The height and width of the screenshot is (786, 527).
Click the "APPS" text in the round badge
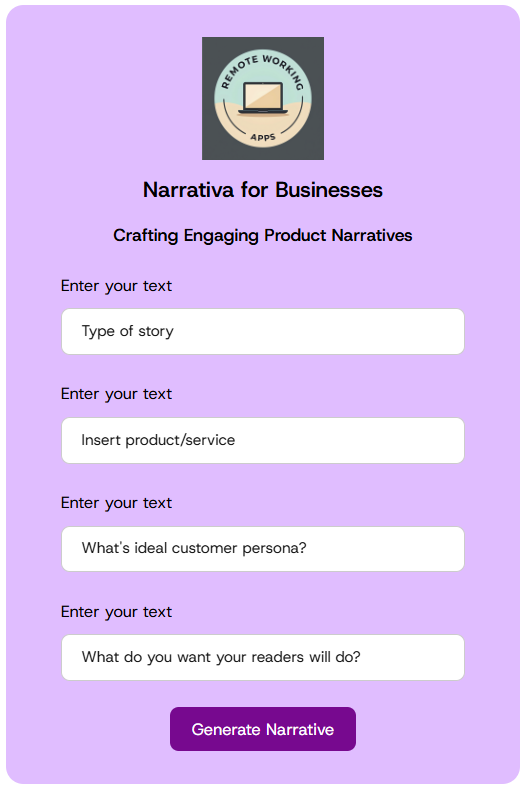tap(263, 137)
